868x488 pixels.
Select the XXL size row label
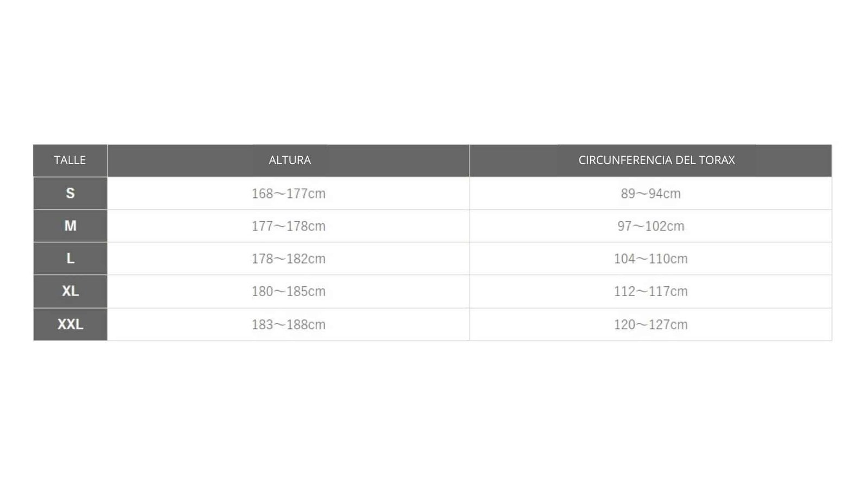point(70,325)
